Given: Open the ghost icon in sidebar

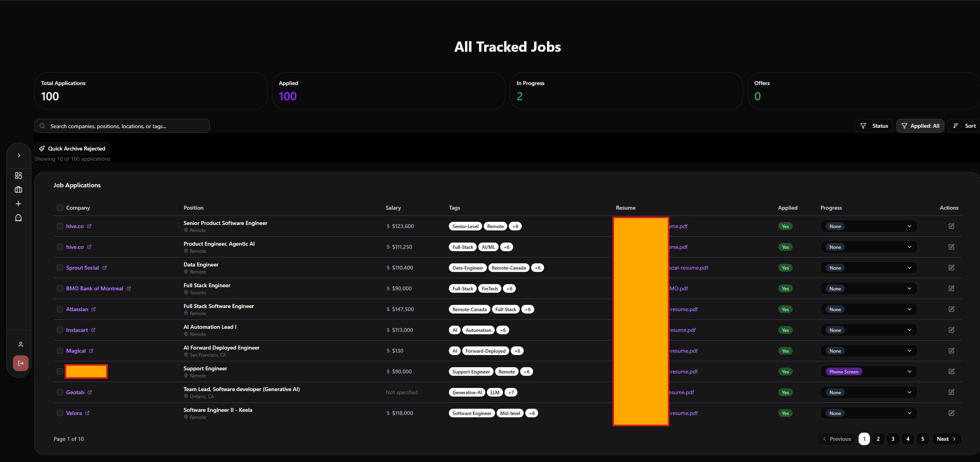Looking at the screenshot, I should tap(18, 218).
